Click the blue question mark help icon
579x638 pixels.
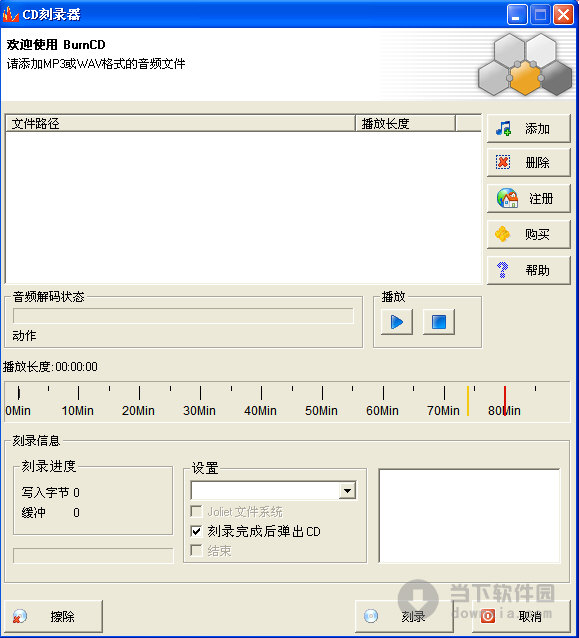(x=503, y=270)
